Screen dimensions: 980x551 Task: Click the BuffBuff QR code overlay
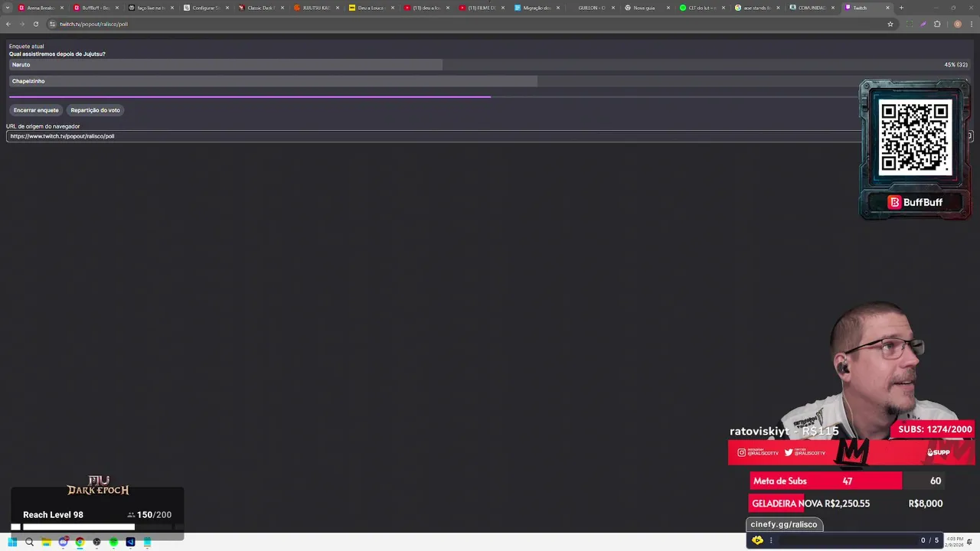[915, 136]
